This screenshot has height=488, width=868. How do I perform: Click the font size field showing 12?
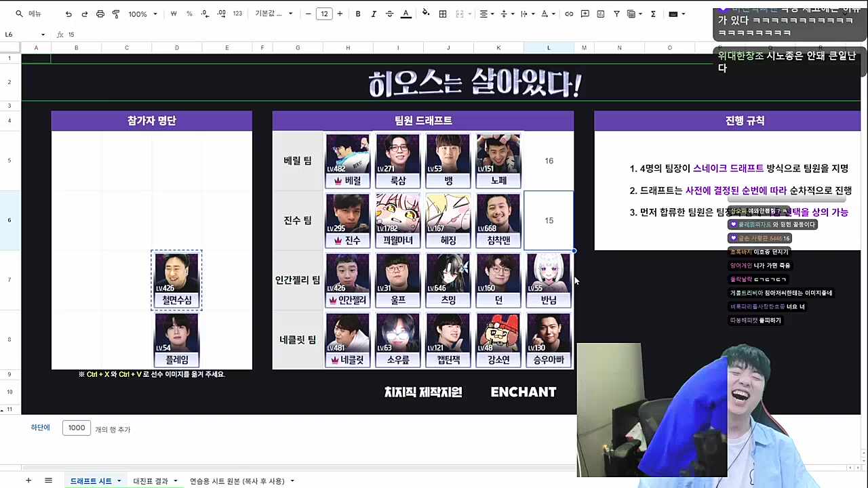point(324,14)
